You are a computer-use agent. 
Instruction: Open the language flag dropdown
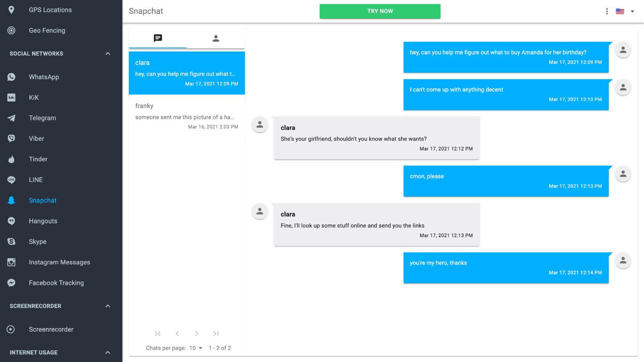click(625, 11)
